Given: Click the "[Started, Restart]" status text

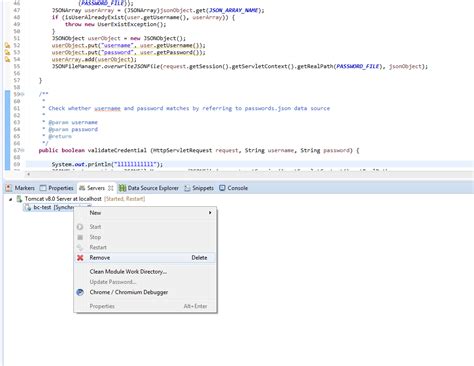Looking at the screenshot, I should (x=124, y=199).
